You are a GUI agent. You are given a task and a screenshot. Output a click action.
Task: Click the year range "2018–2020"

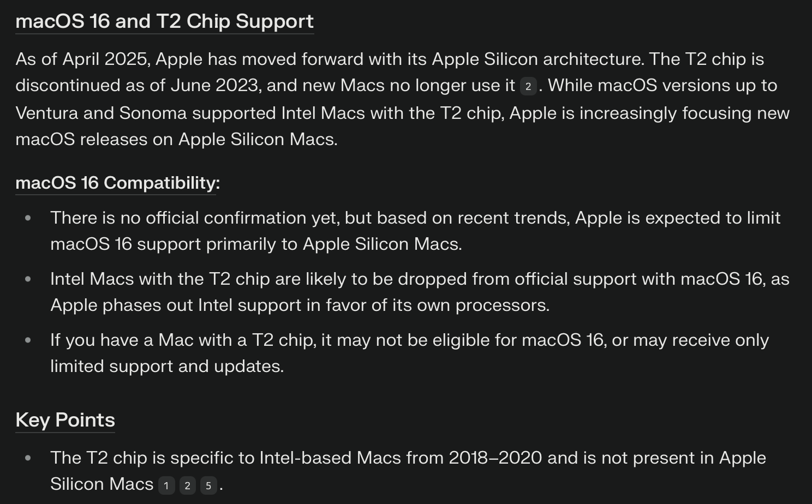tap(495, 458)
